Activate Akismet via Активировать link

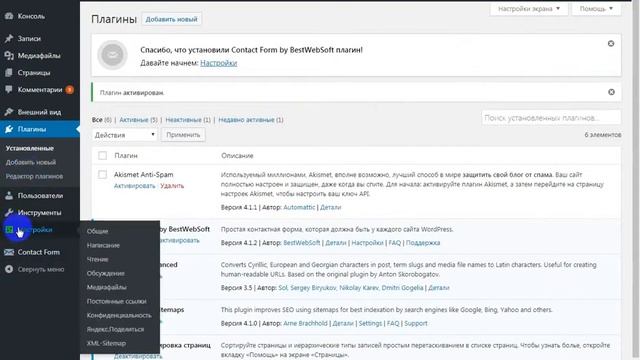click(134, 186)
